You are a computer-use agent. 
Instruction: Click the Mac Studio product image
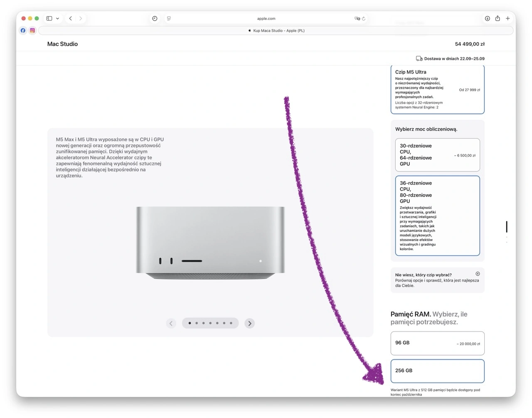pyautogui.click(x=210, y=242)
